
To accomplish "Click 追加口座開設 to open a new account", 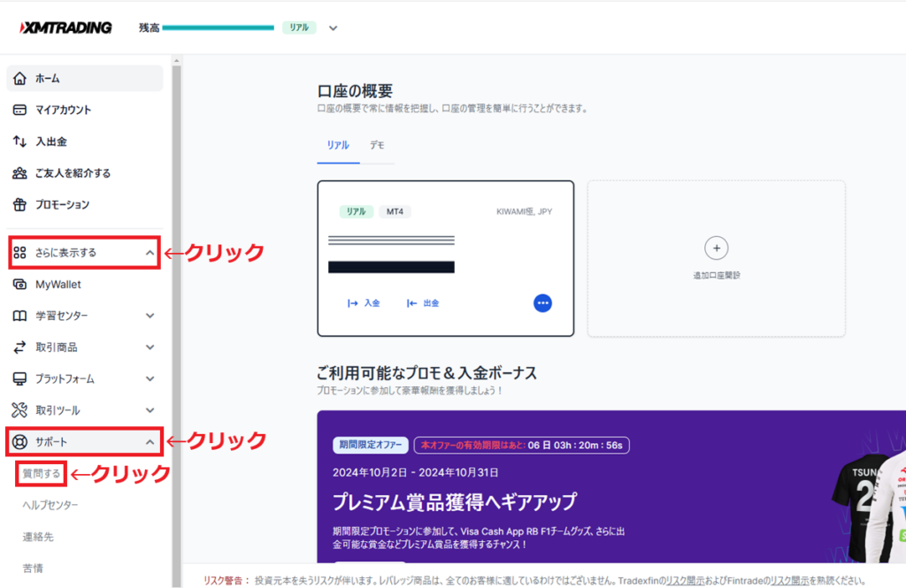I will click(x=716, y=258).
